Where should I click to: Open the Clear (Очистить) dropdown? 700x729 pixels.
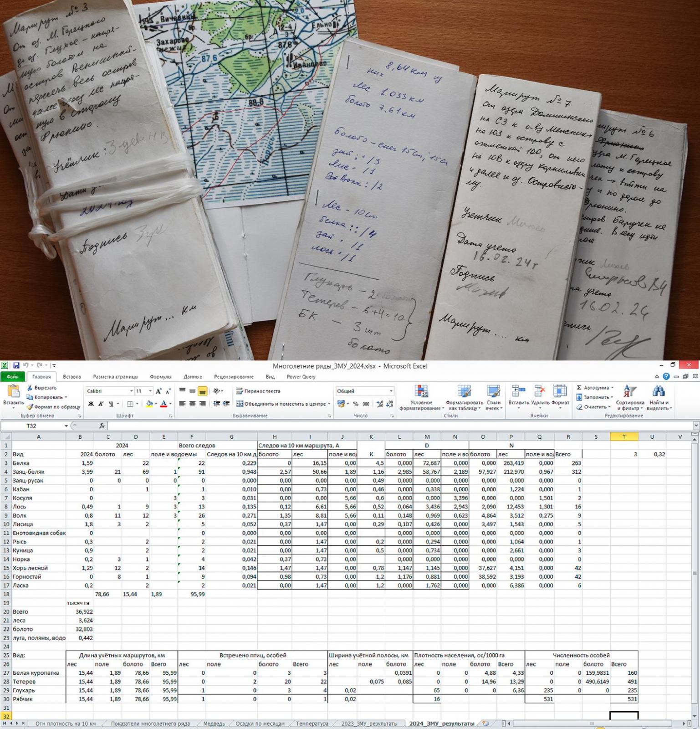point(593,407)
